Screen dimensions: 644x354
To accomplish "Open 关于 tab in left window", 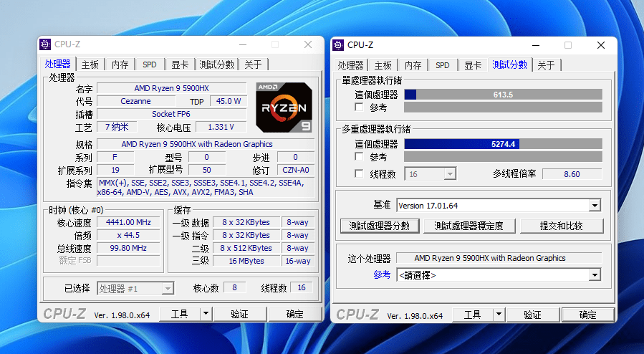I will click(253, 65).
